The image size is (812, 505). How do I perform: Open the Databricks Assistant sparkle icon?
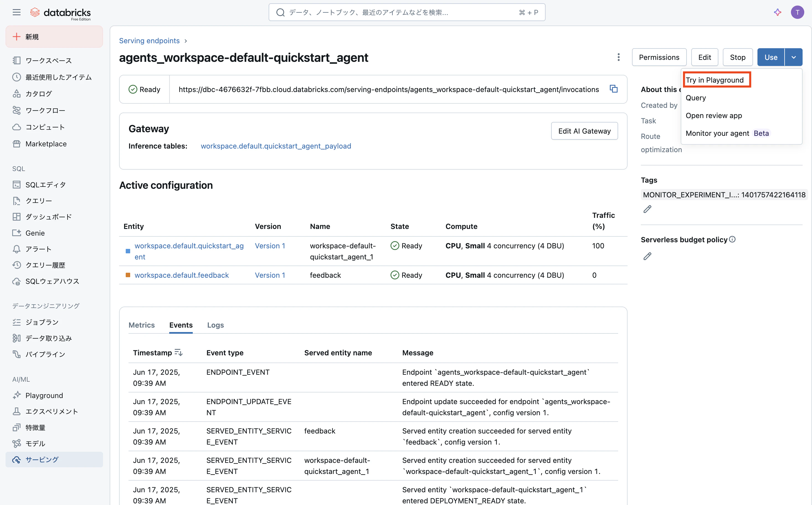[778, 12]
